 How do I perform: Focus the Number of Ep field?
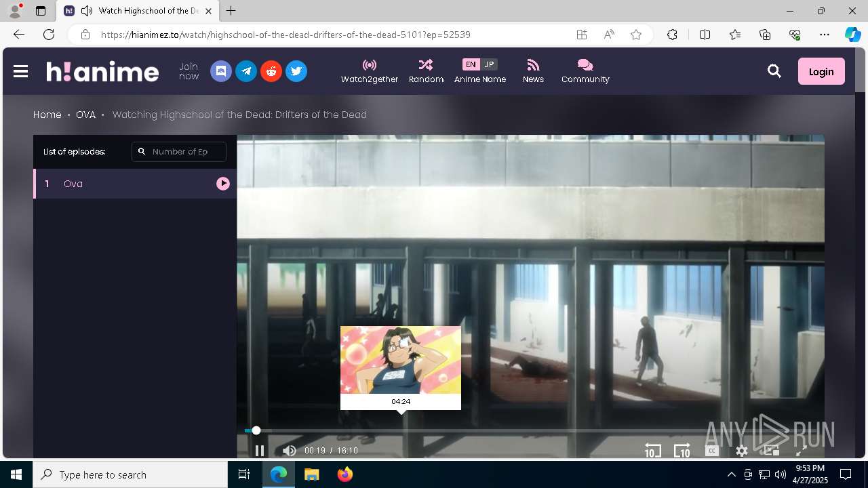click(179, 152)
